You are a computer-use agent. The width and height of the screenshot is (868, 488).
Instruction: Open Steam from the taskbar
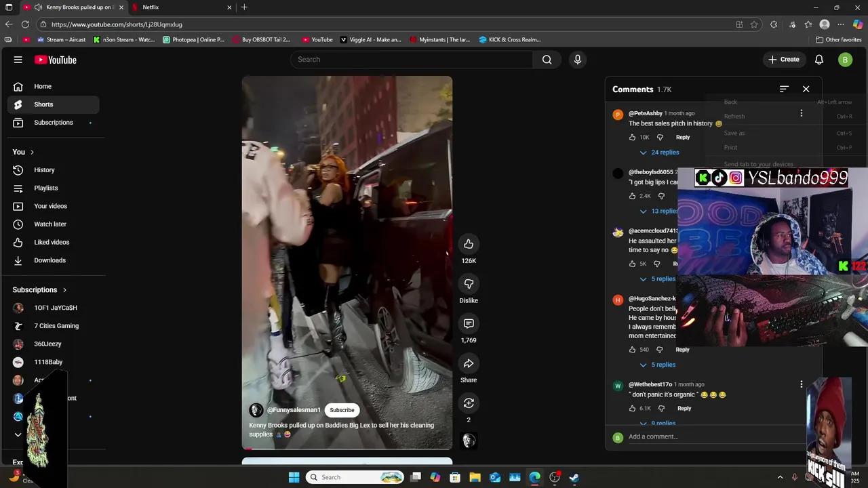[574, 477]
